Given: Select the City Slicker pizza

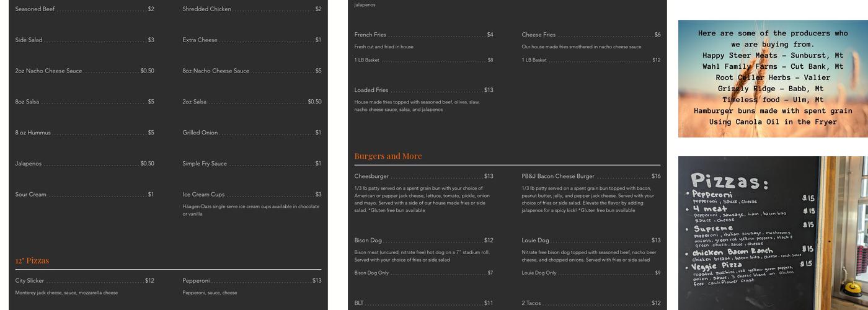Looking at the screenshot, I should click(x=30, y=281).
